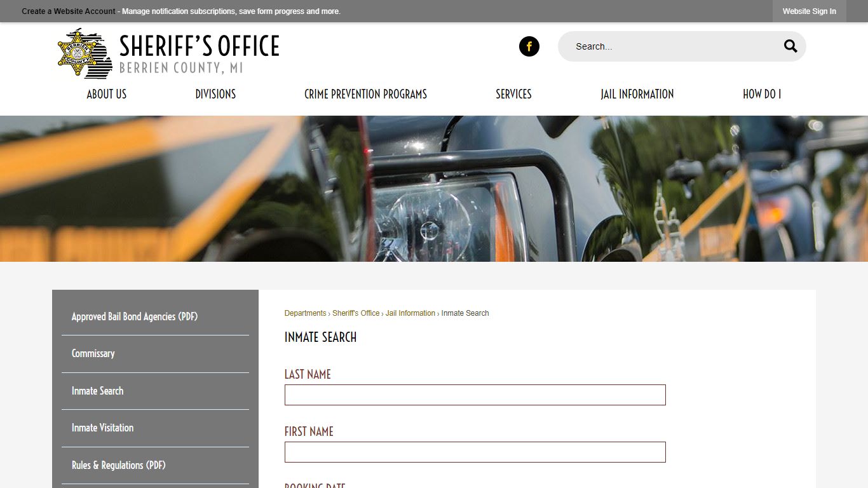The image size is (868, 488).
Task: Open the Crime Prevention Programs menu
Action: pyautogui.click(x=365, y=94)
